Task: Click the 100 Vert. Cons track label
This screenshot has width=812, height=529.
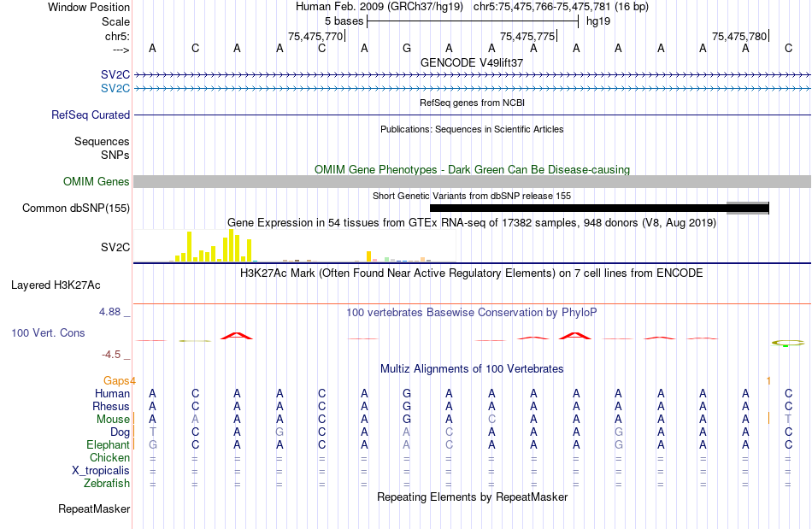Action: (48, 332)
